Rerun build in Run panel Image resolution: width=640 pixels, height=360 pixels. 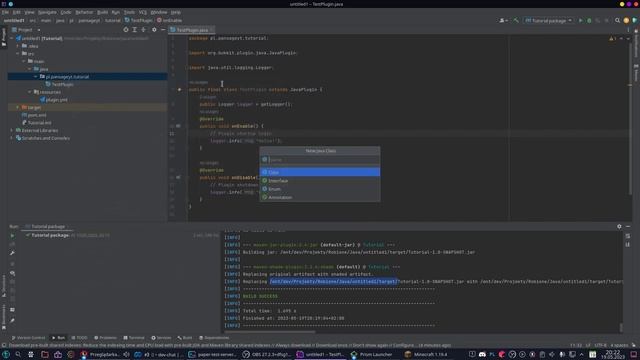(x=12, y=236)
